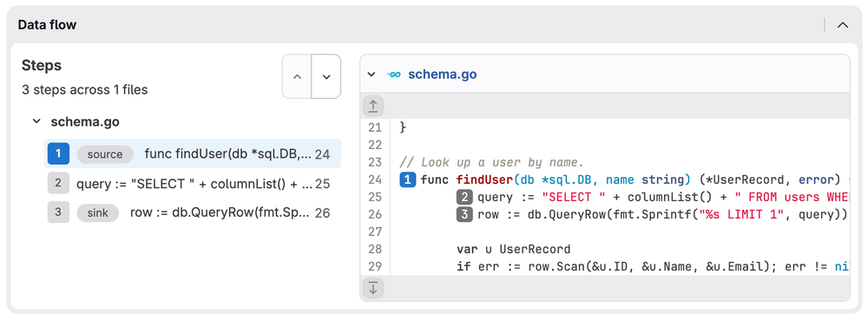
Task: Click the gray number 2 badge in steps list
Action: click(59, 184)
